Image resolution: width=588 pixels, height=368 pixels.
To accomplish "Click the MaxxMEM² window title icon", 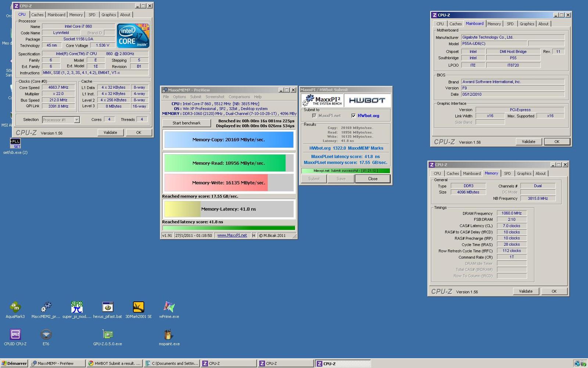I will pyautogui.click(x=165, y=90).
